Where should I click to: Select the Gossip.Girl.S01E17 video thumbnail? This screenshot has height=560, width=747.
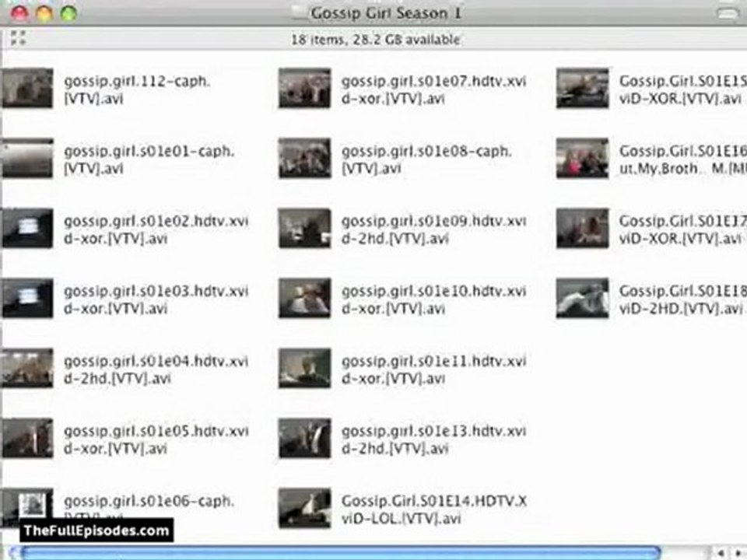582,228
